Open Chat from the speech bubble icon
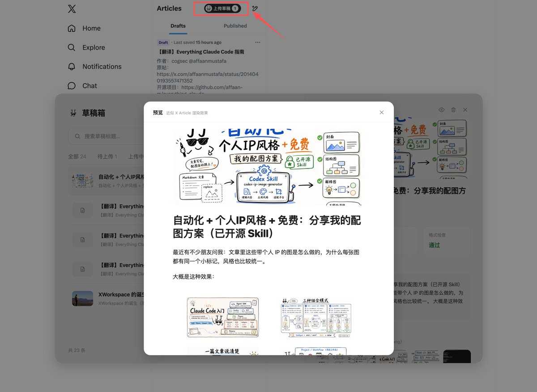The height and width of the screenshot is (392, 537). [72, 86]
